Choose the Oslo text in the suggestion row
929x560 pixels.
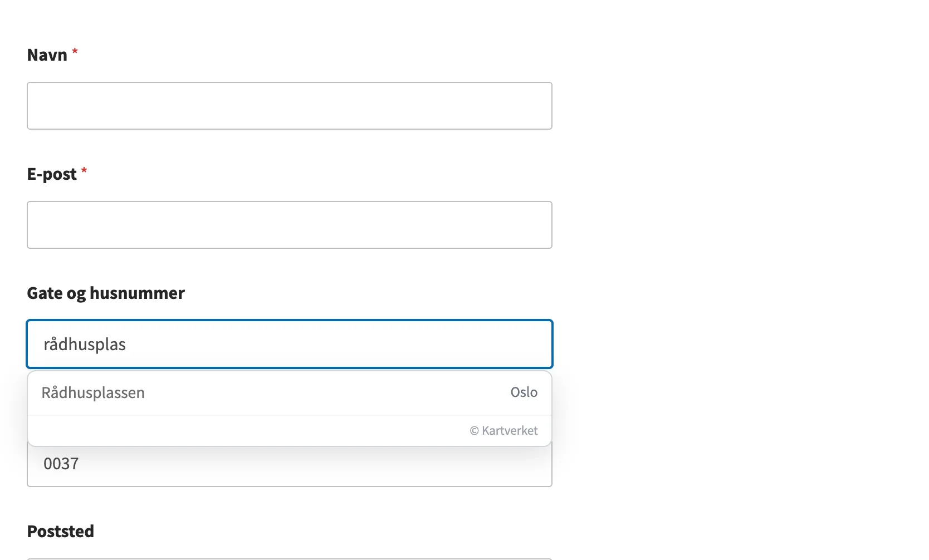coord(524,392)
